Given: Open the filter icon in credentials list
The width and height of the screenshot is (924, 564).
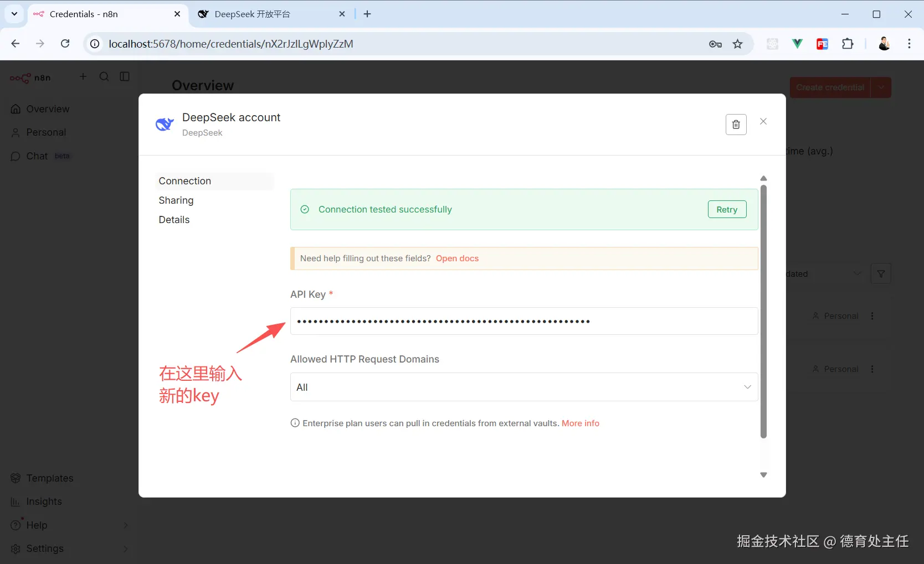Looking at the screenshot, I should [x=881, y=273].
